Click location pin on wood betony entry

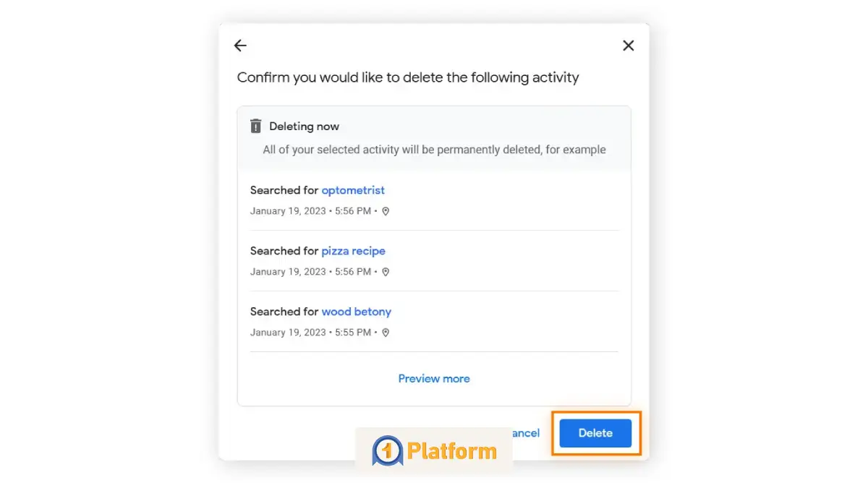[x=386, y=333]
